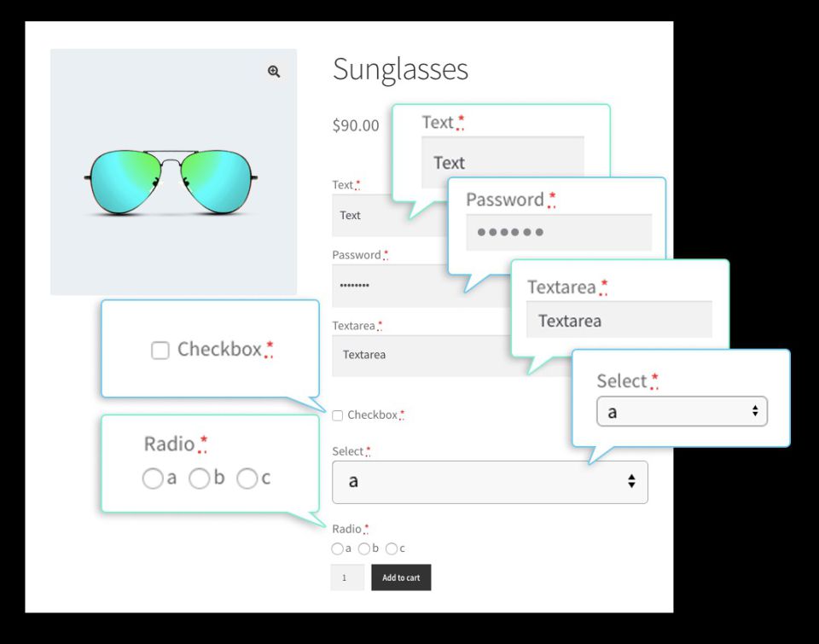The width and height of the screenshot is (819, 644).
Task: Open the Select dropdown in the callout bubble
Action: pyautogui.click(x=682, y=412)
